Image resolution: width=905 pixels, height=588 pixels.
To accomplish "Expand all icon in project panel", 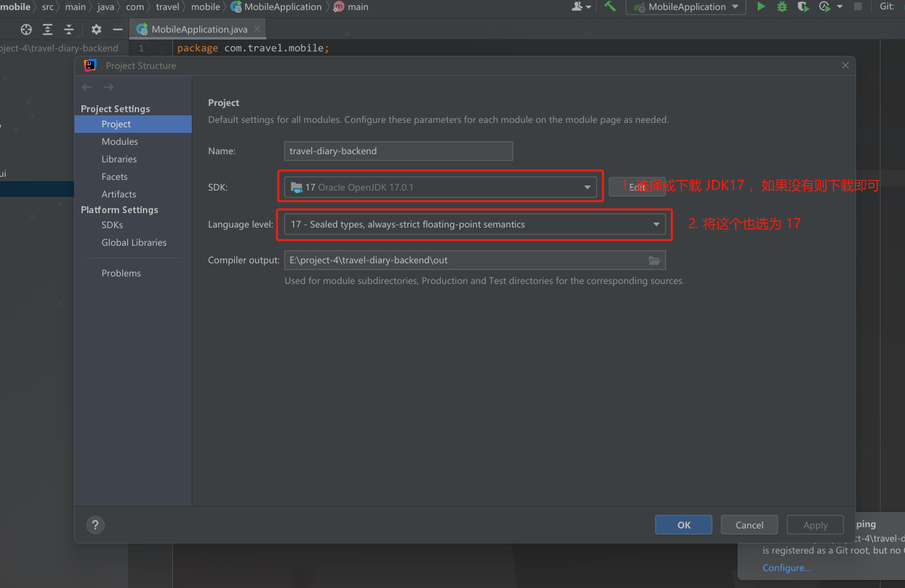I will click(x=48, y=29).
